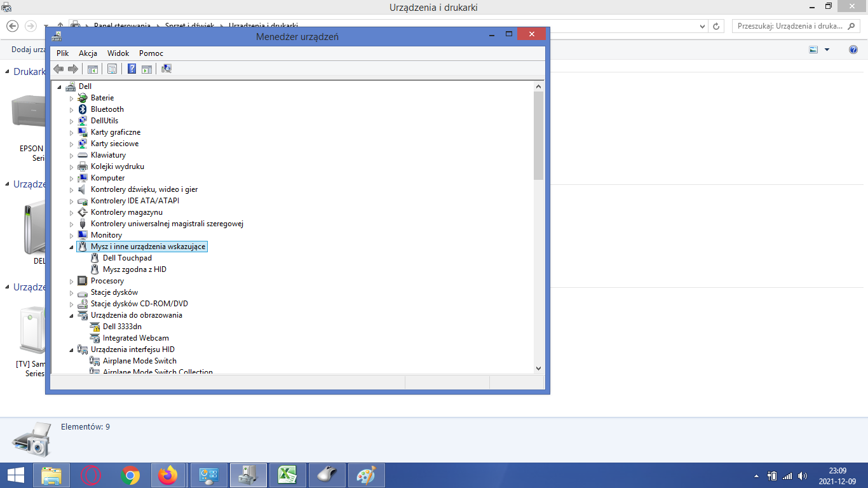Toggle the show/hide console tree icon
Screen dimensions: 868x488
coord(93,69)
